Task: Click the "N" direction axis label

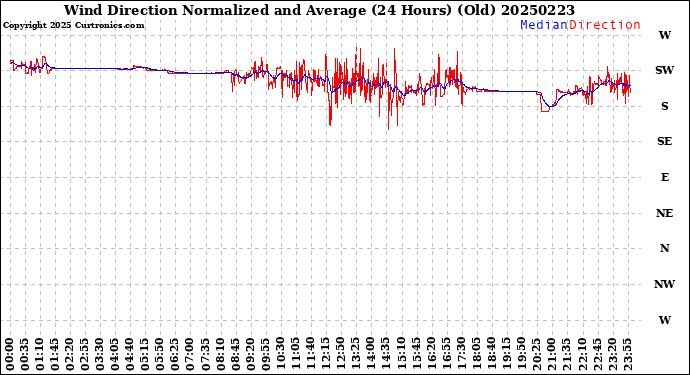Action: pos(664,249)
